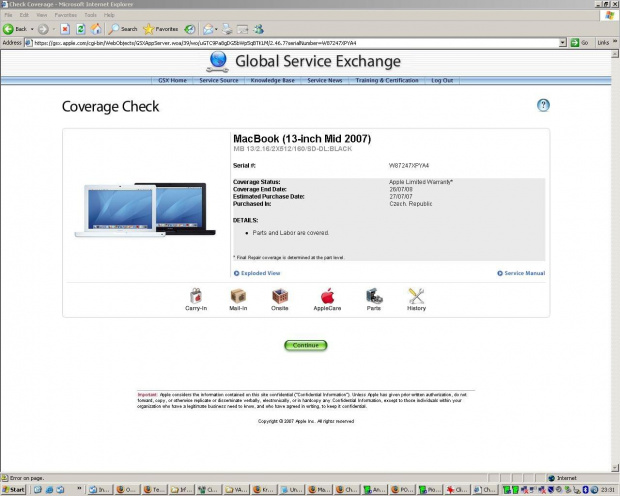Click Log Out in navigation bar

pyautogui.click(x=442, y=80)
